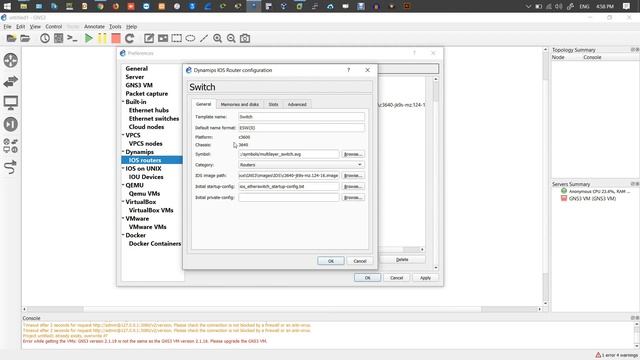
Task: Open the Category dropdown showing Routers
Action: [301, 165]
